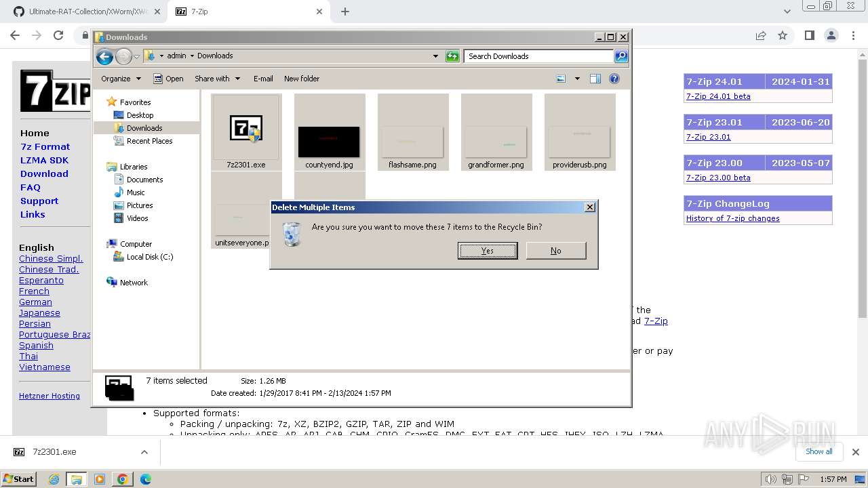This screenshot has width=868, height=488.
Task: Open the Hetzner Hosting link
Action: [50, 396]
